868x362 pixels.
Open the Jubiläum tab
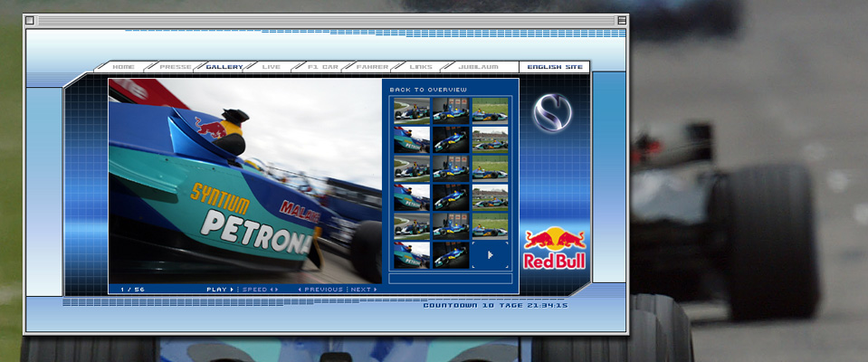474,67
